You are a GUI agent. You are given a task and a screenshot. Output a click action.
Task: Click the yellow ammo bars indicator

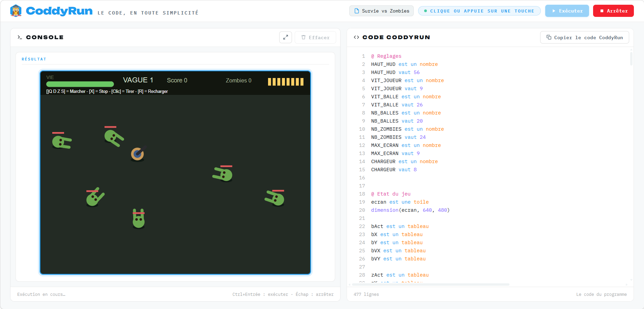[286, 82]
